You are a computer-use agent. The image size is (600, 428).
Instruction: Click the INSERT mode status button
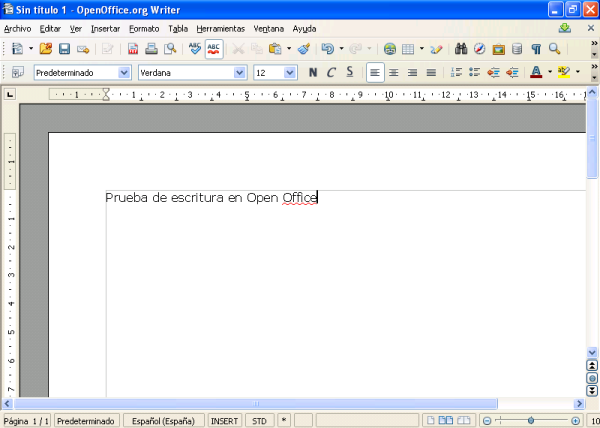tap(224, 421)
